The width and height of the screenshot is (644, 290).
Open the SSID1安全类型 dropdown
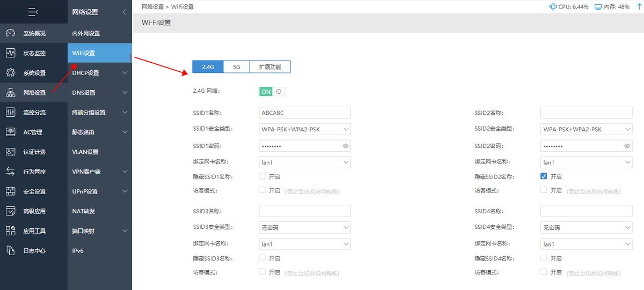tap(305, 129)
